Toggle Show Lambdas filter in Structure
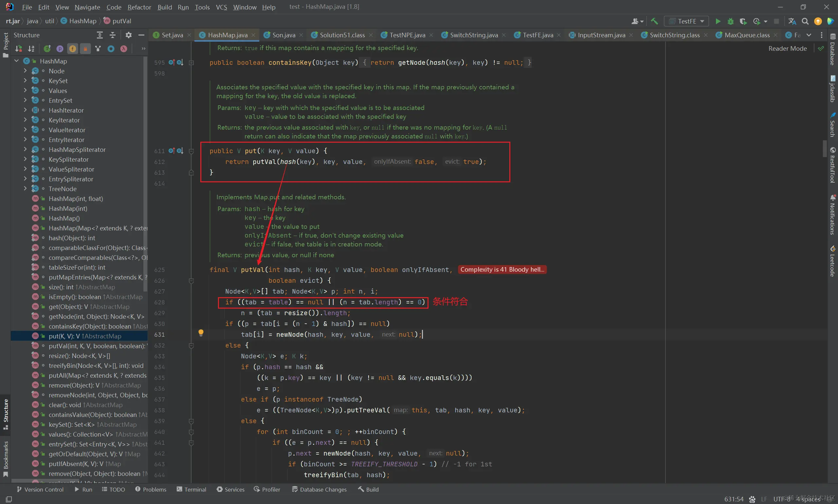 pos(124,48)
